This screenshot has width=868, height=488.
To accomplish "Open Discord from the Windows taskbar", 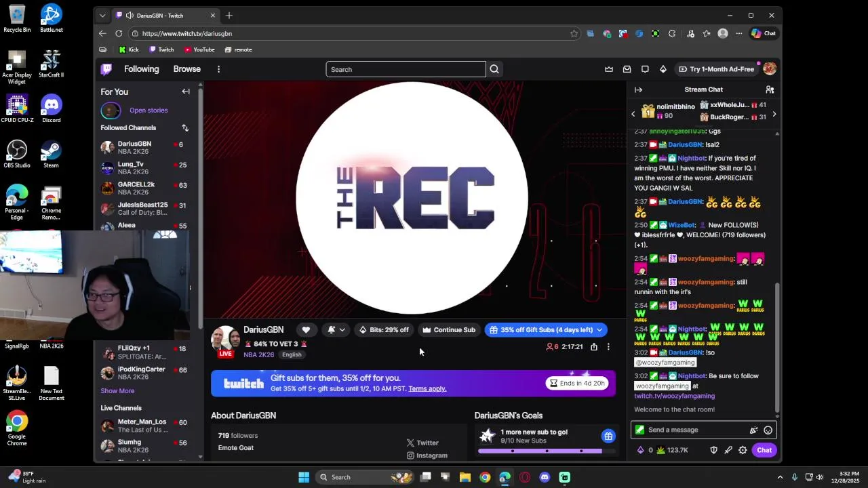I will pyautogui.click(x=545, y=477).
